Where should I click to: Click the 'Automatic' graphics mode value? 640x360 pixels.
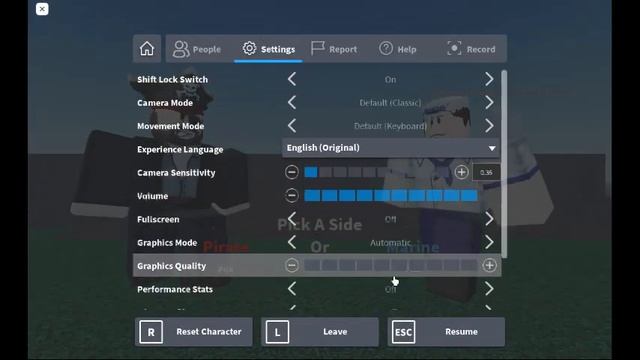tap(390, 243)
